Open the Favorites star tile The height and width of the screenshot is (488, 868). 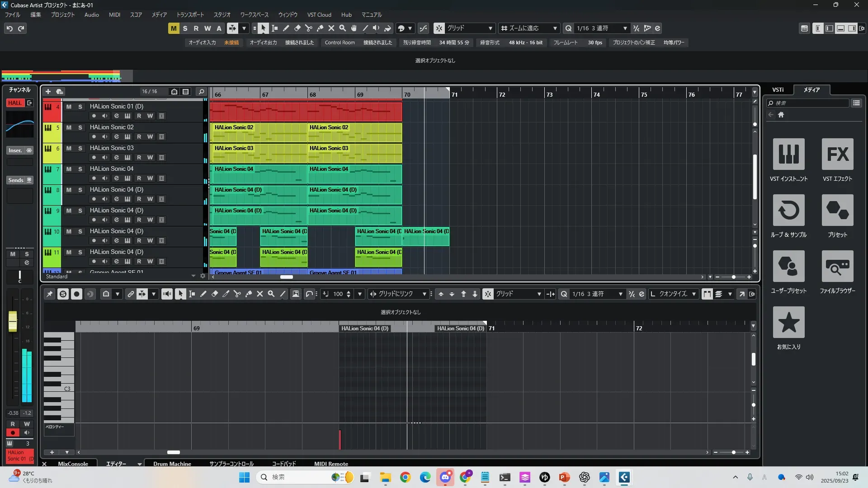788,322
